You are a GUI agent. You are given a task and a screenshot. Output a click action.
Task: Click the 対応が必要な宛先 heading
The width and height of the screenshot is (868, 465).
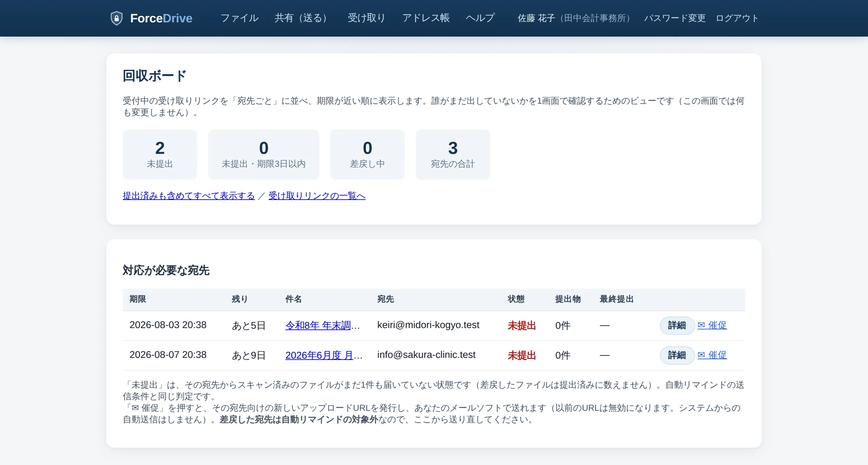coord(166,270)
